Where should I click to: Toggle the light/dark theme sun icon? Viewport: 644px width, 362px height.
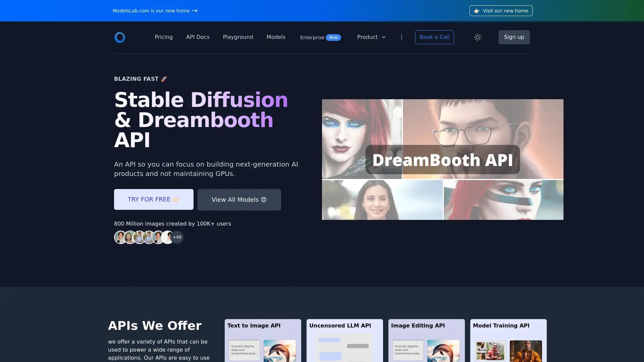coord(477,37)
